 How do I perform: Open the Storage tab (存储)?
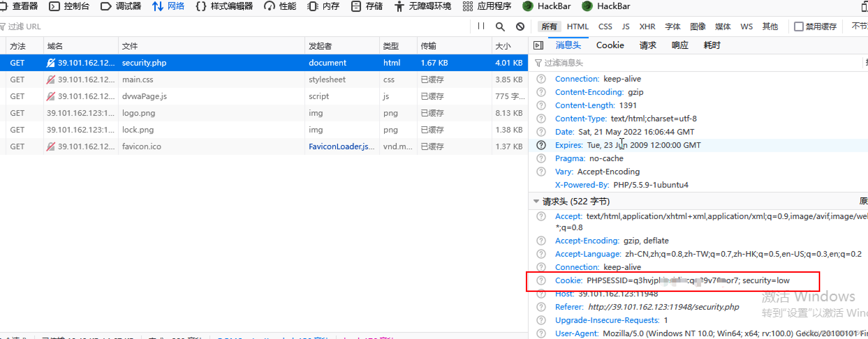pyautogui.click(x=367, y=6)
